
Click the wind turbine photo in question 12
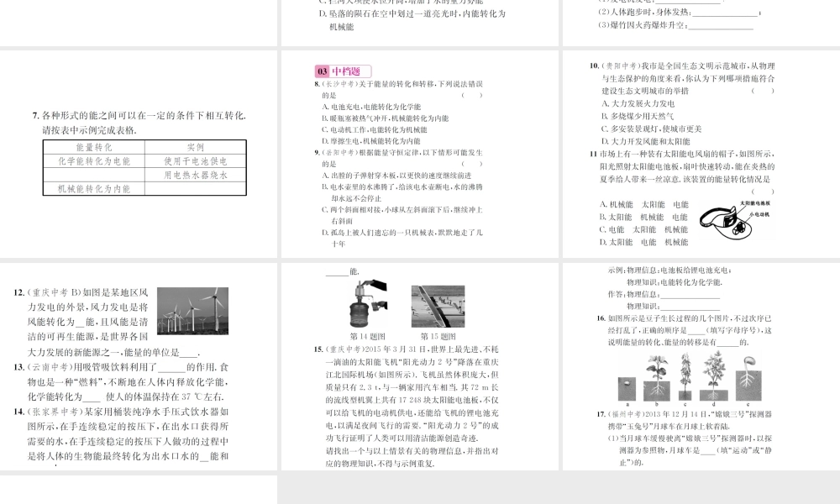coord(193,311)
